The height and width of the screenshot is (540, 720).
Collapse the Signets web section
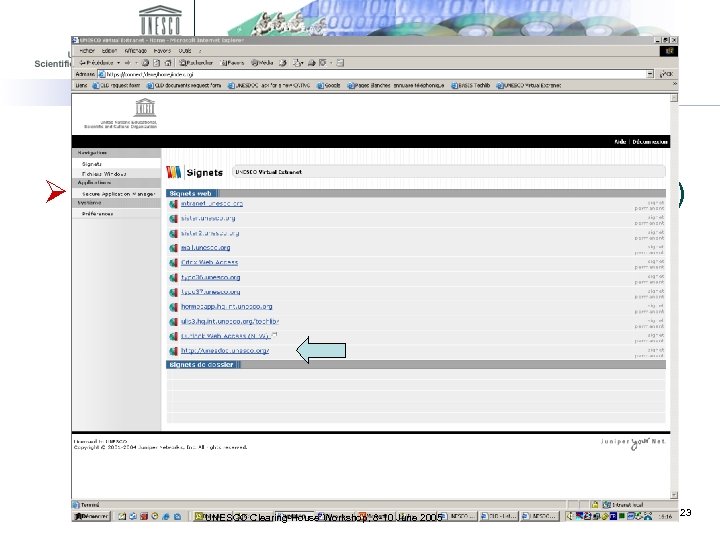190,193
